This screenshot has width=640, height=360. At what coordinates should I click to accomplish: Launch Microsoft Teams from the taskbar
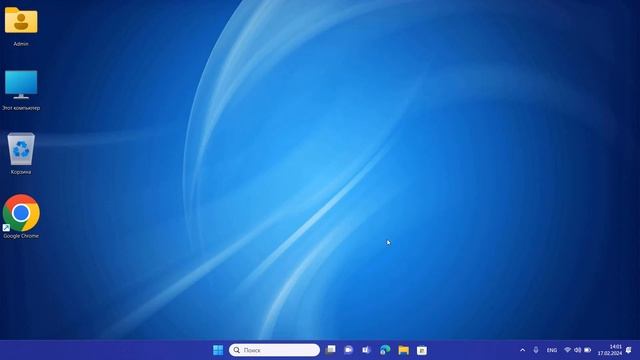(366, 350)
